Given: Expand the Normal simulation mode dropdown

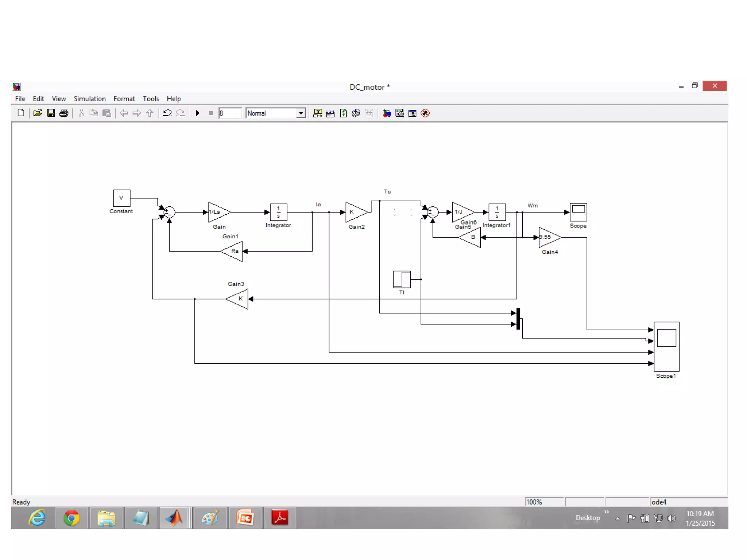Looking at the screenshot, I should click(301, 113).
